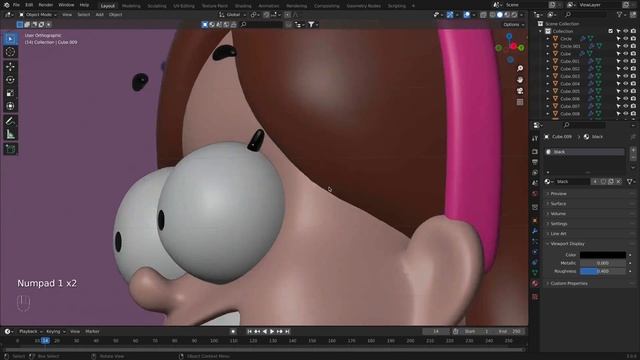Adjust the Metallic slider
Screen dimensions: 640x360
(602, 263)
